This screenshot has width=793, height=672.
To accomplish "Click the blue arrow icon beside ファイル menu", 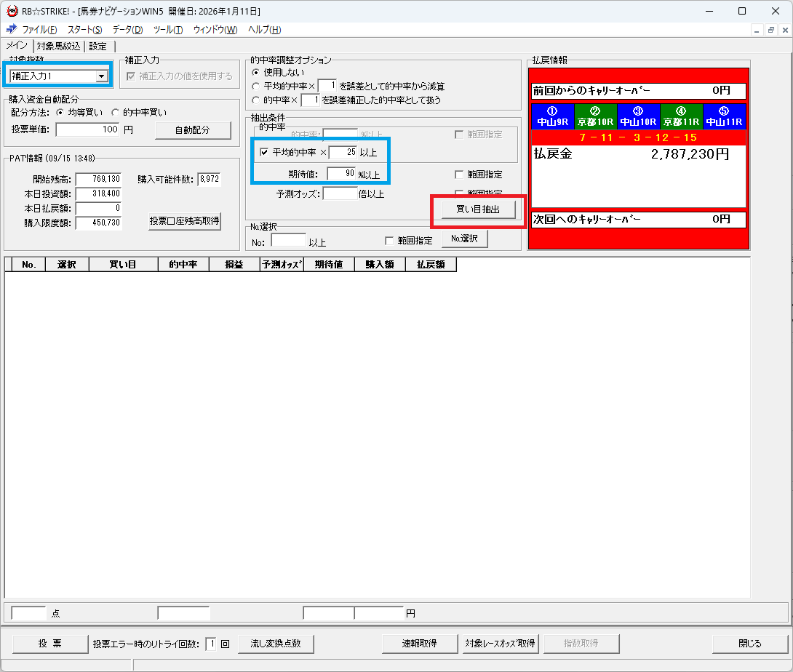I will (x=11, y=29).
